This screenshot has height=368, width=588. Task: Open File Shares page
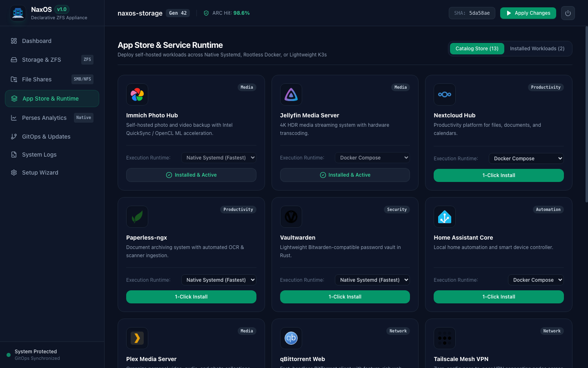pyautogui.click(x=52, y=79)
